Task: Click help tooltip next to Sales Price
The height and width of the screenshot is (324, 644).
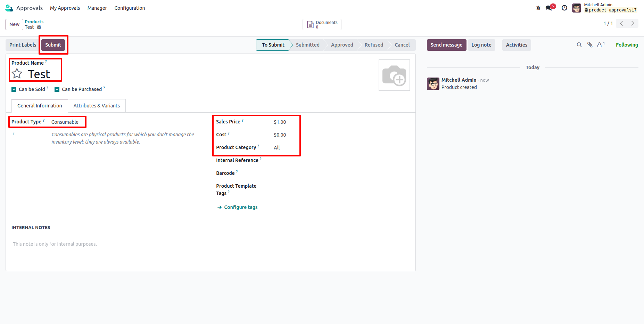Action: click(242, 120)
